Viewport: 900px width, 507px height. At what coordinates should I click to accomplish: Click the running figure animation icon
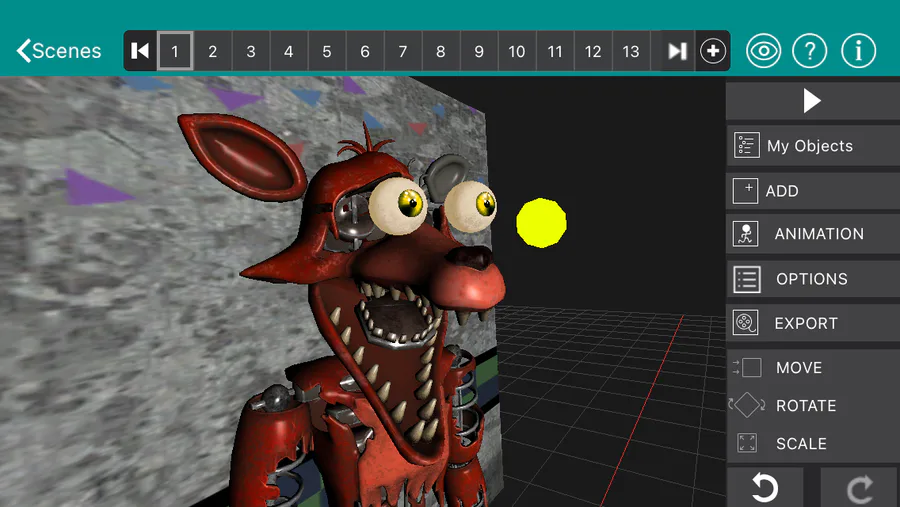(746, 234)
